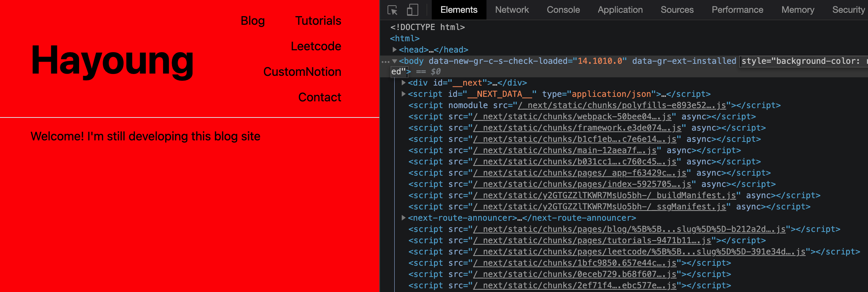Expand the __NEXT_DATA__ script node

pos(403,94)
